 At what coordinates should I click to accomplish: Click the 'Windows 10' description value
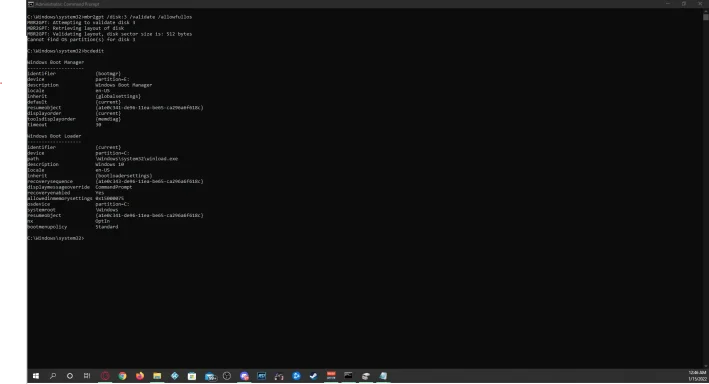(109, 165)
